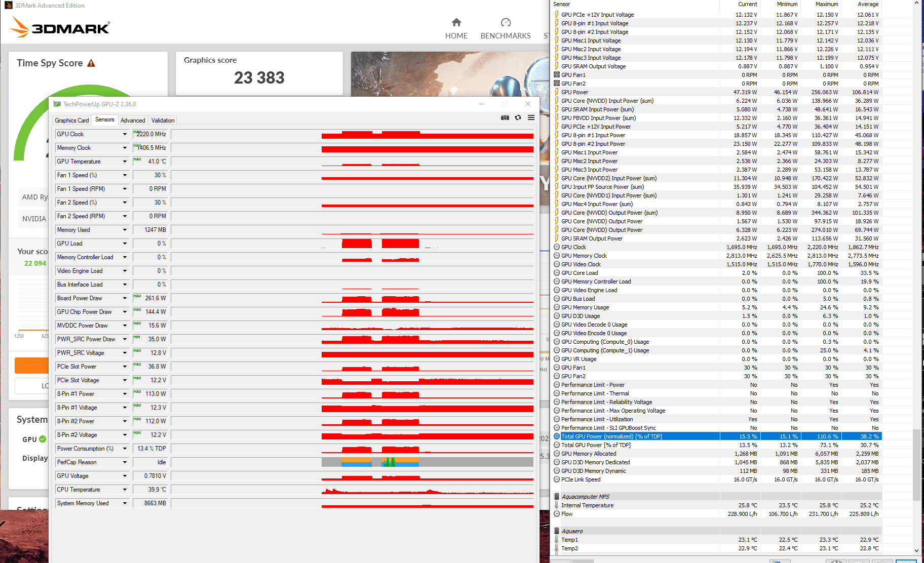Open the CPU Temperature sensor dropdown

coord(125,490)
